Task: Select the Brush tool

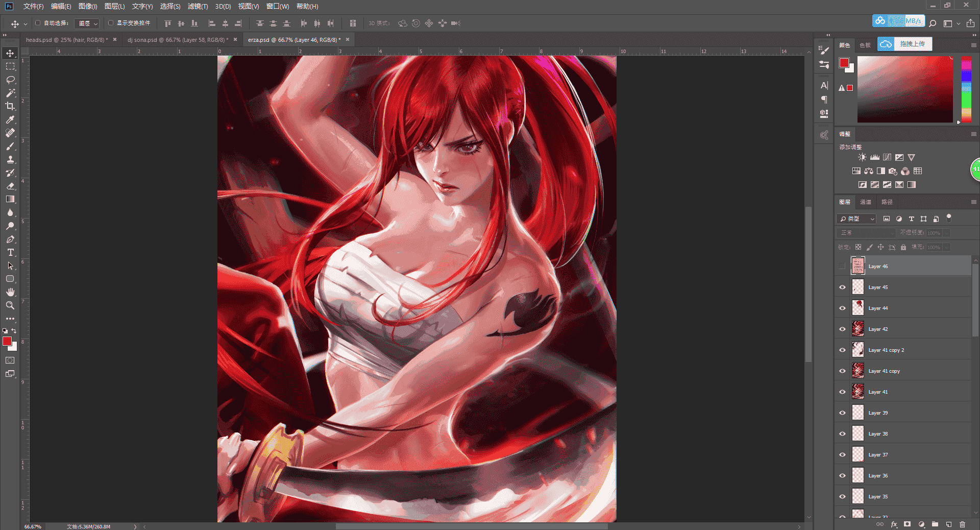Action: [10, 146]
